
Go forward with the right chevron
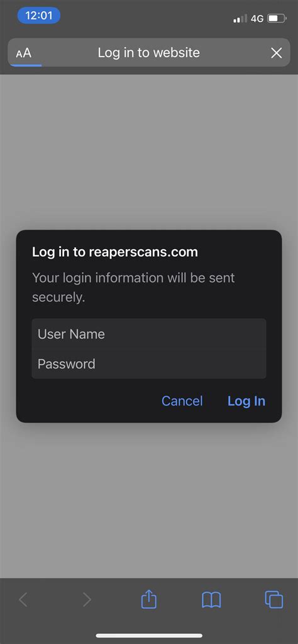point(87,600)
